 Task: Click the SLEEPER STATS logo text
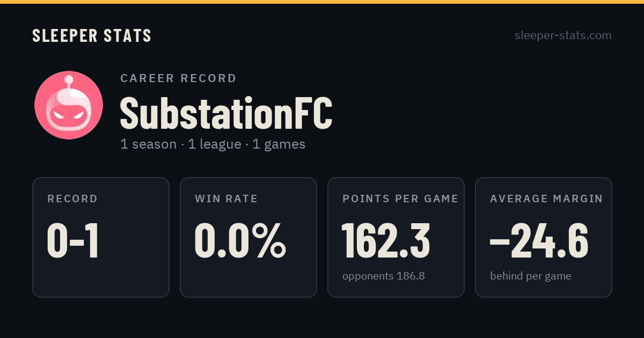92,36
